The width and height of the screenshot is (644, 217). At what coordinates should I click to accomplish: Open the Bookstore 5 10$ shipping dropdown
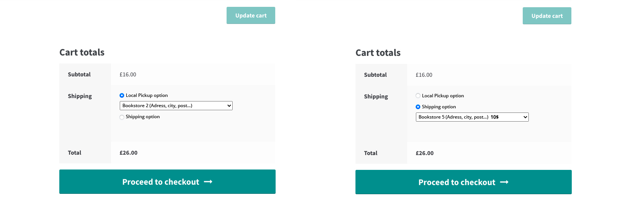472,117
